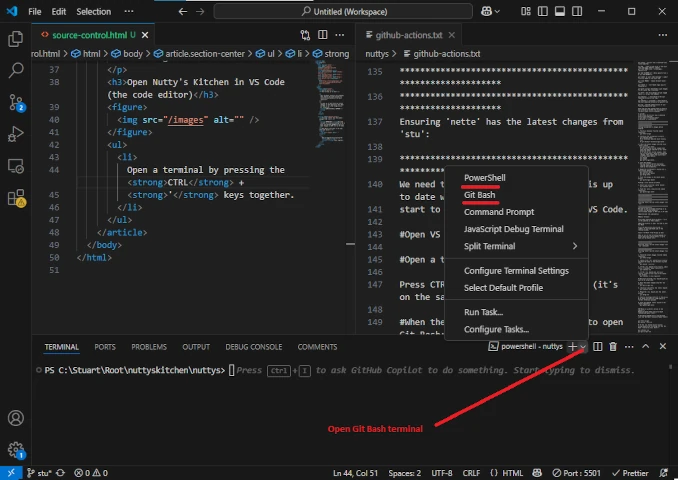678x480 pixels.
Task: Open More Actions for left editor group
Action: [x=340, y=35]
